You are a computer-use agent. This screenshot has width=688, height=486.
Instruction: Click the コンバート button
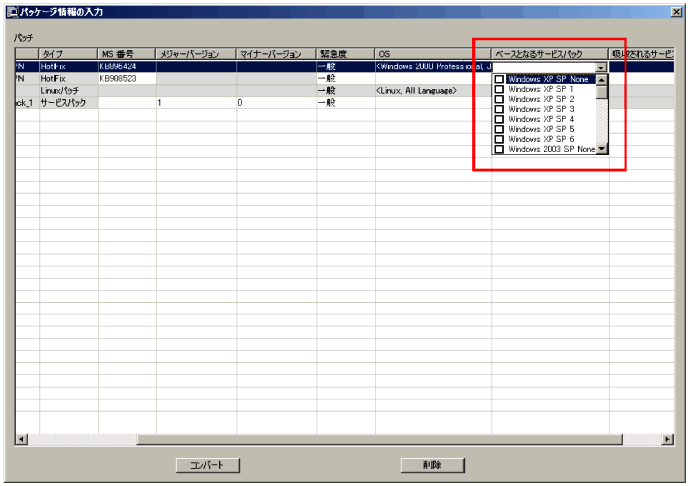pyautogui.click(x=208, y=465)
